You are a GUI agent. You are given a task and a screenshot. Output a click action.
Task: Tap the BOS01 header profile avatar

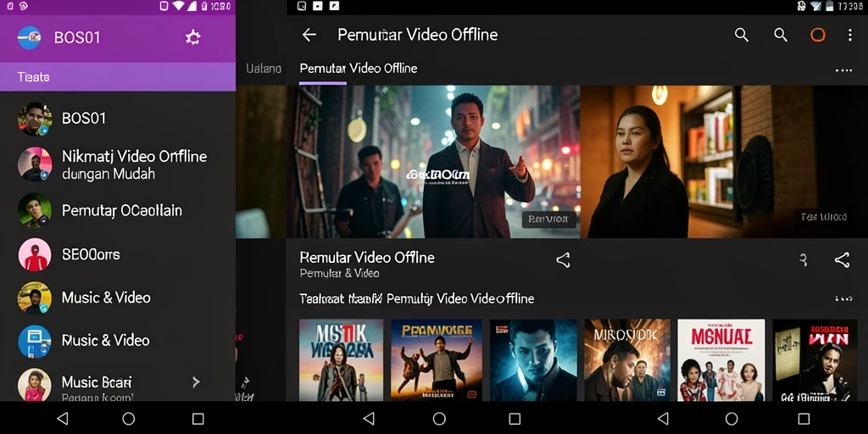30,37
